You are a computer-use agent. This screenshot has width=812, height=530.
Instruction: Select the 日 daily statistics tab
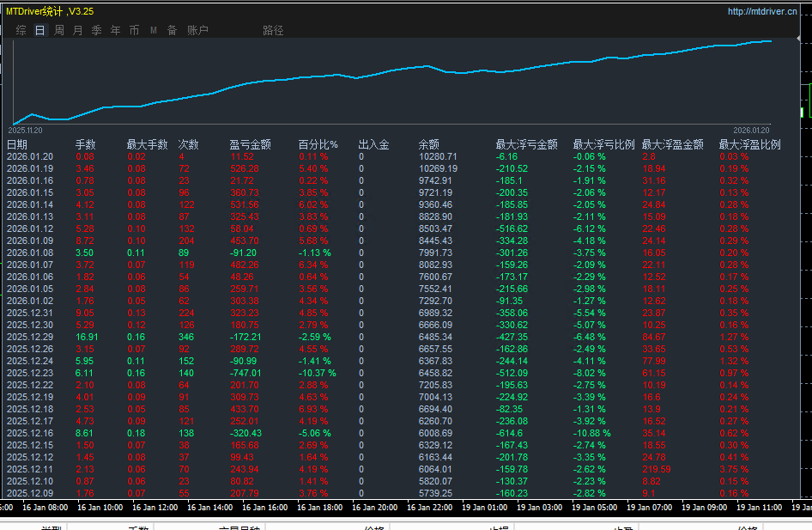click(x=40, y=30)
